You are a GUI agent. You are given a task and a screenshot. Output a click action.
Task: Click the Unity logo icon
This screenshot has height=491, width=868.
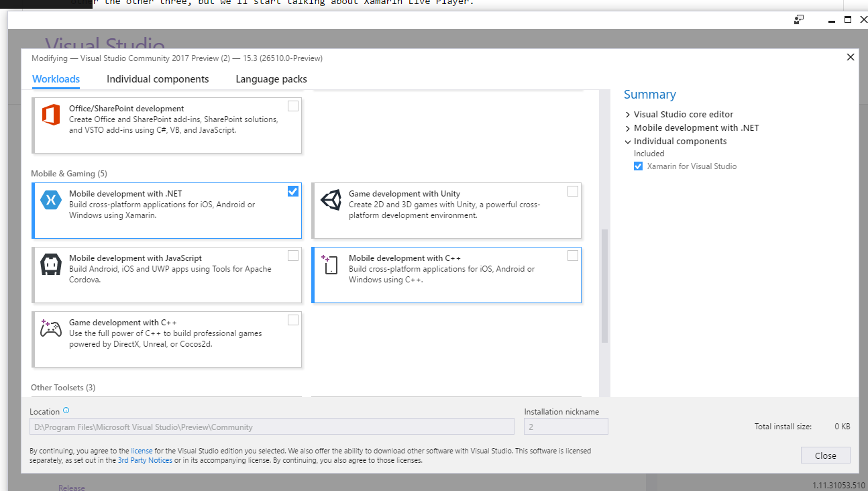331,200
